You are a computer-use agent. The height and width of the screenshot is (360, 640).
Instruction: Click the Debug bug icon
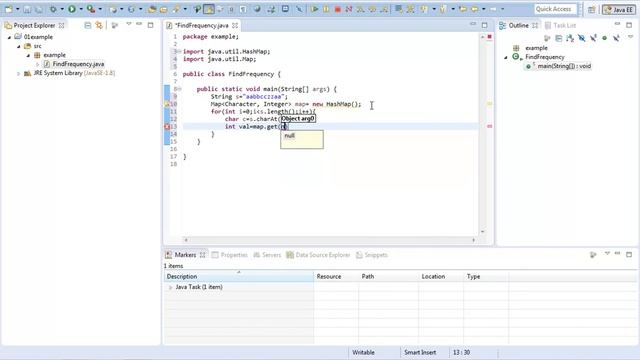[x=53, y=9]
